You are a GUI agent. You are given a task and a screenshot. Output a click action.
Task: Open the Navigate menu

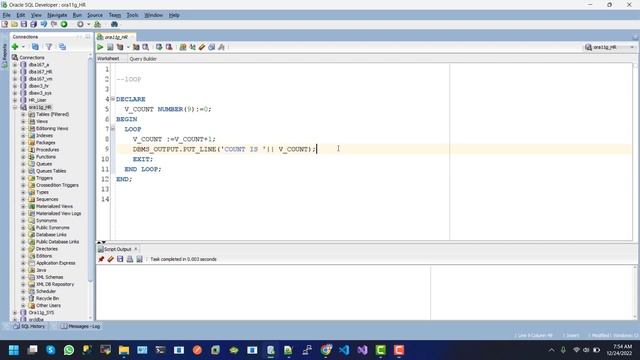(57, 15)
